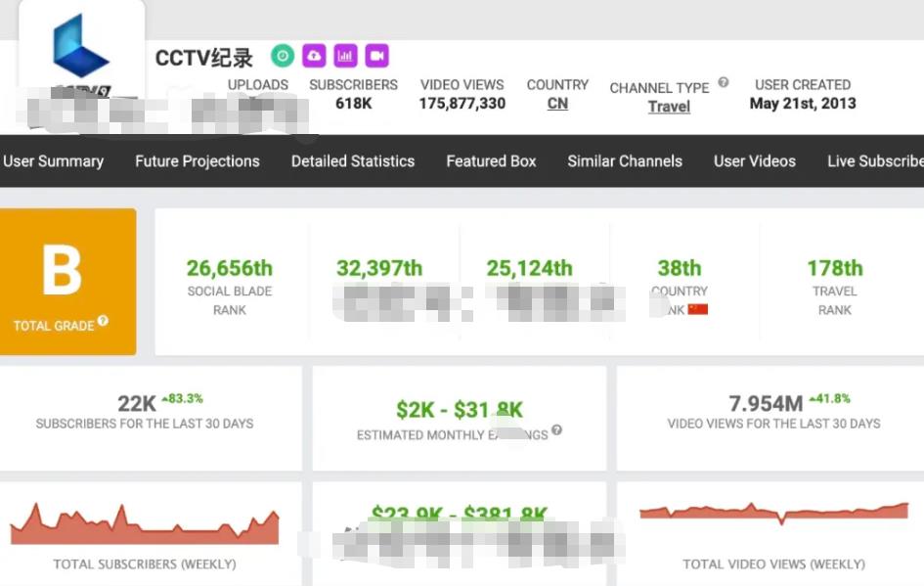Click the question mark beside Total Grade

click(x=103, y=322)
